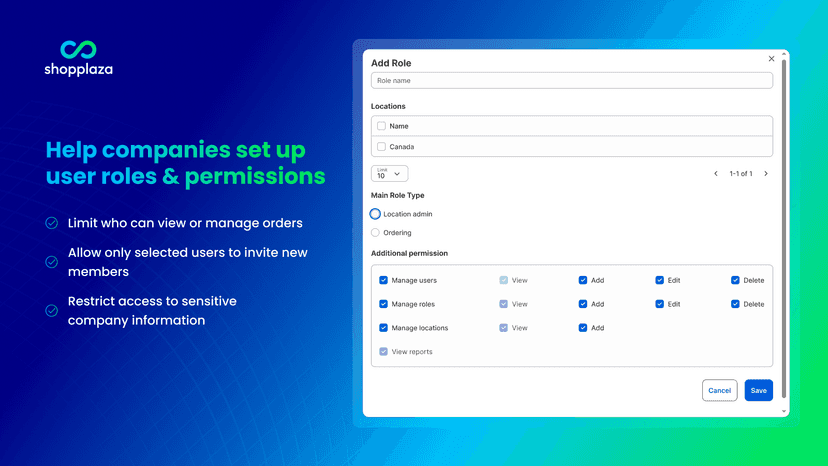This screenshot has height=466, width=828.
Task: Click the '1-1 of 1' pagination text
Action: [740, 173]
